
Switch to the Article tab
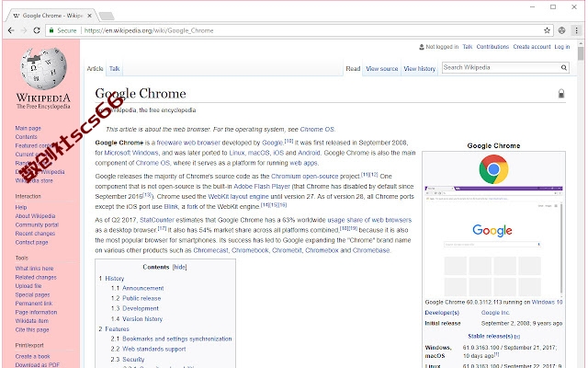(x=95, y=69)
